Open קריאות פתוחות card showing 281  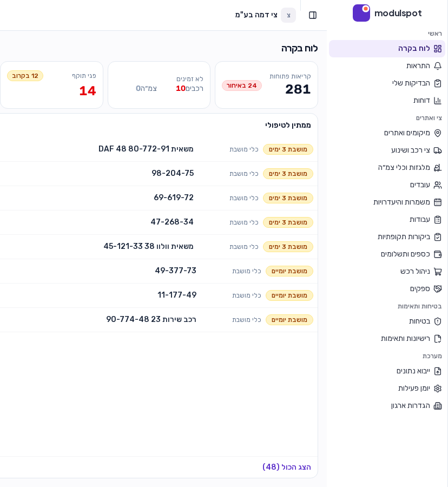tap(266, 85)
